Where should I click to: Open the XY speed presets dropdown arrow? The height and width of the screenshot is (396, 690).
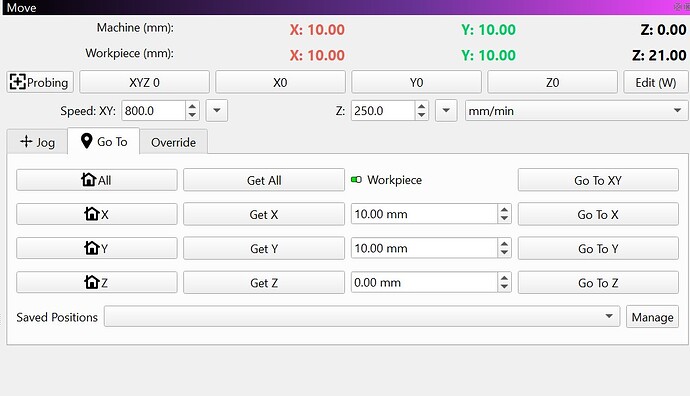pos(217,110)
